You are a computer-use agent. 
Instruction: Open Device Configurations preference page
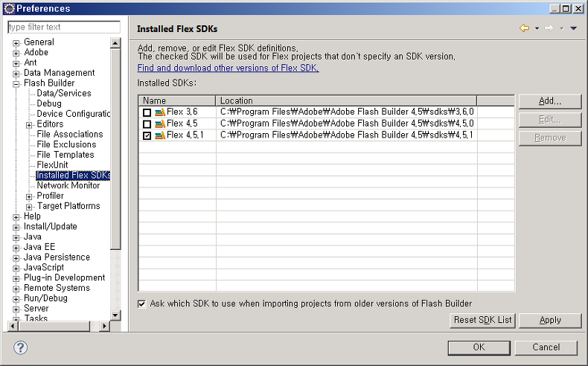click(73, 114)
